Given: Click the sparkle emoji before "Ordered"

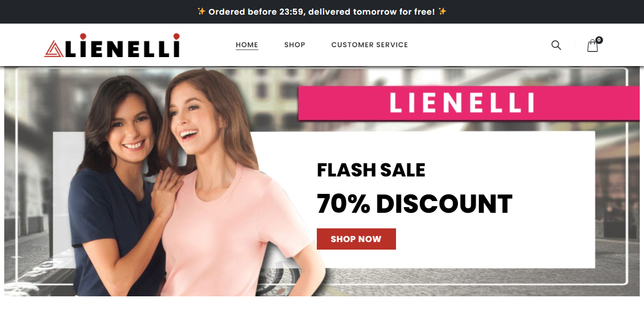Looking at the screenshot, I should point(201,11).
